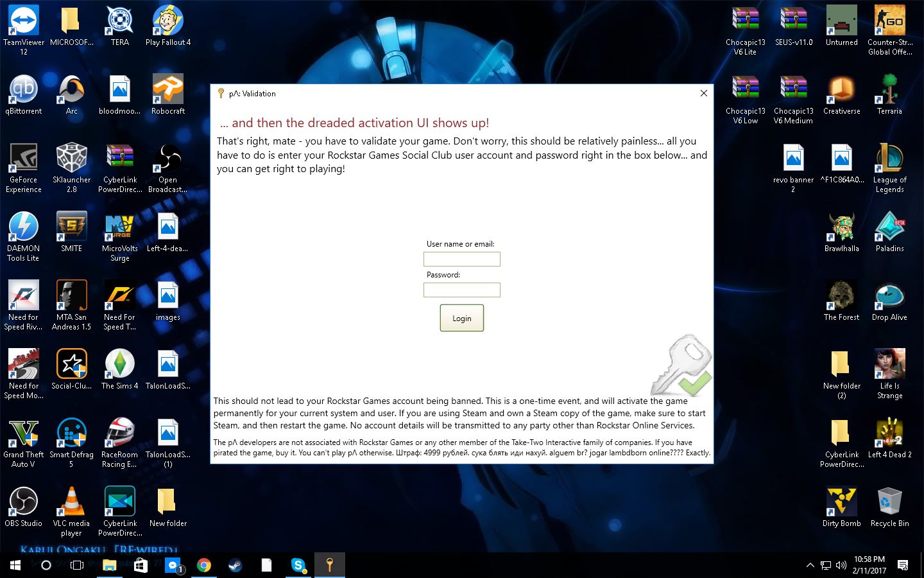Select the Dirty Bomb desktop icon
Viewport: 924px width, 578px height.
(842, 507)
